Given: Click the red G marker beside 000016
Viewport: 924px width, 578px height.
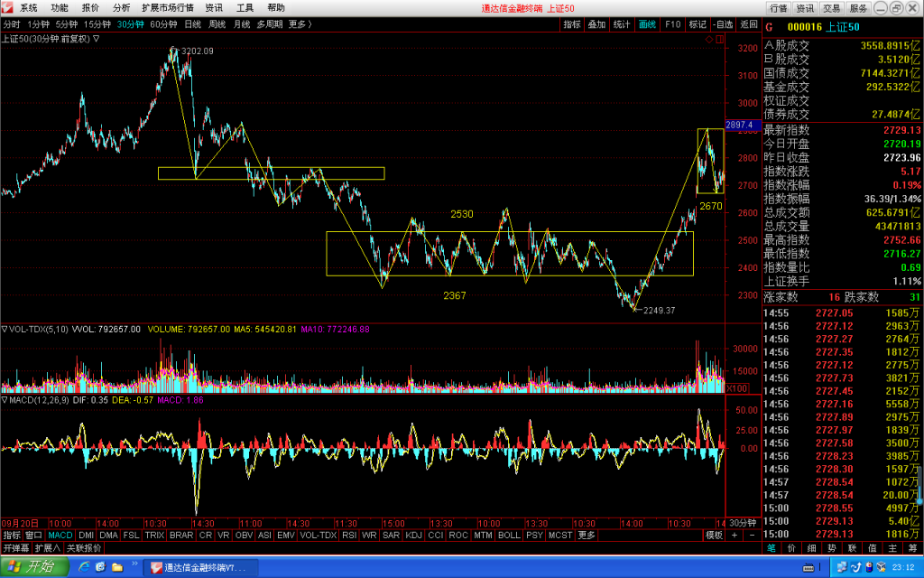Looking at the screenshot, I should (769, 27).
